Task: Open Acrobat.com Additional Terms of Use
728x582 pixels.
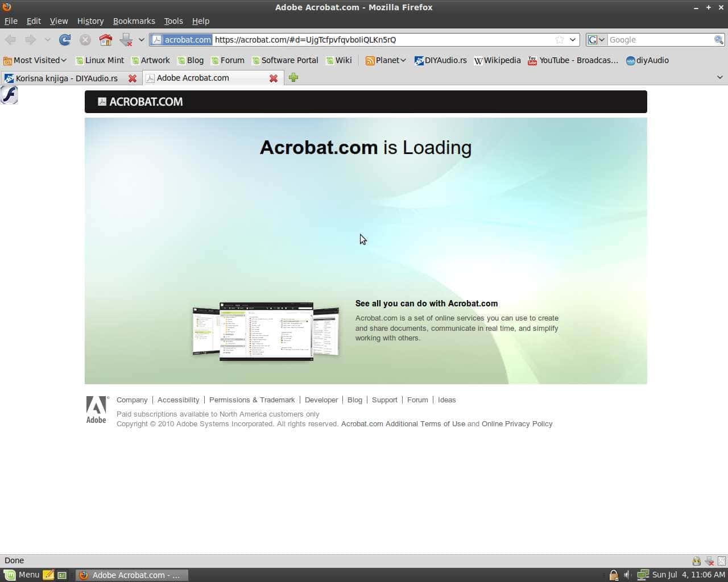Action: [403, 424]
